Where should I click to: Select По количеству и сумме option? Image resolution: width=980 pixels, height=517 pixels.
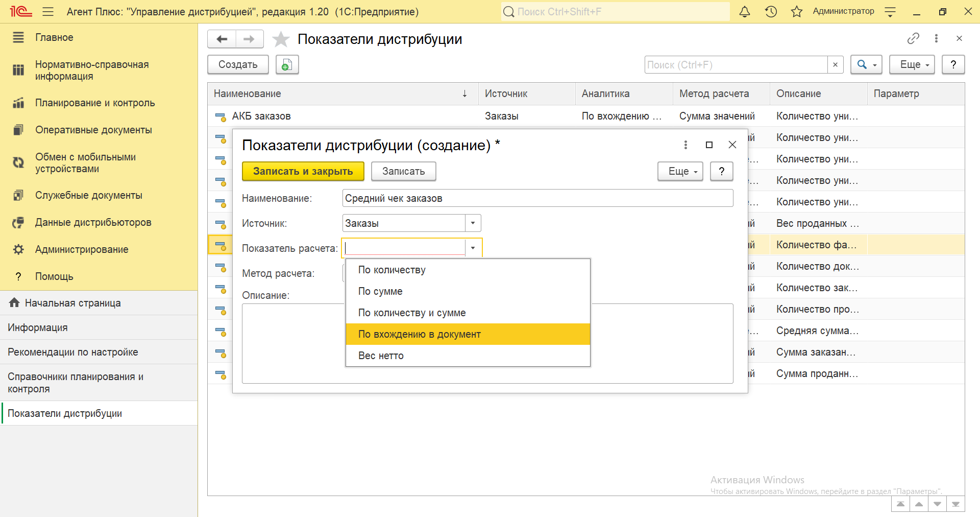468,313
